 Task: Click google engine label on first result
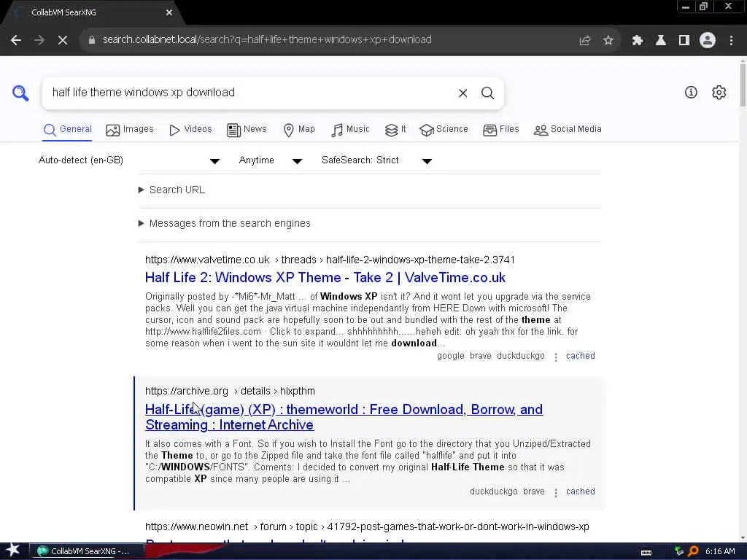click(450, 356)
